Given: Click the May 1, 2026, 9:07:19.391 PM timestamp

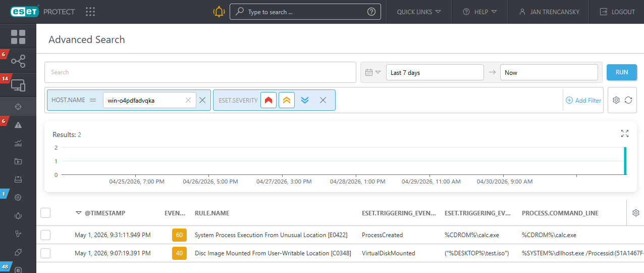Looking at the screenshot, I should coord(113,253).
